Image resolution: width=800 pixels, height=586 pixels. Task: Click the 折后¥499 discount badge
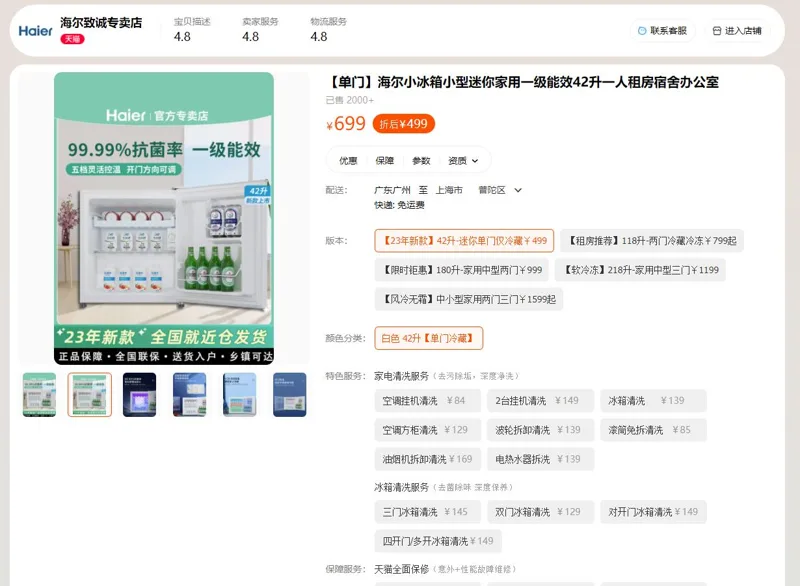(404, 124)
